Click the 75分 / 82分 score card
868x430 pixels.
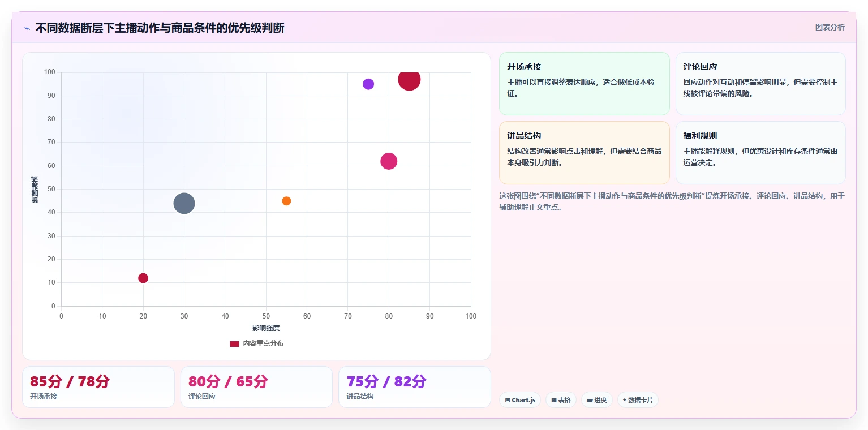[415, 387]
